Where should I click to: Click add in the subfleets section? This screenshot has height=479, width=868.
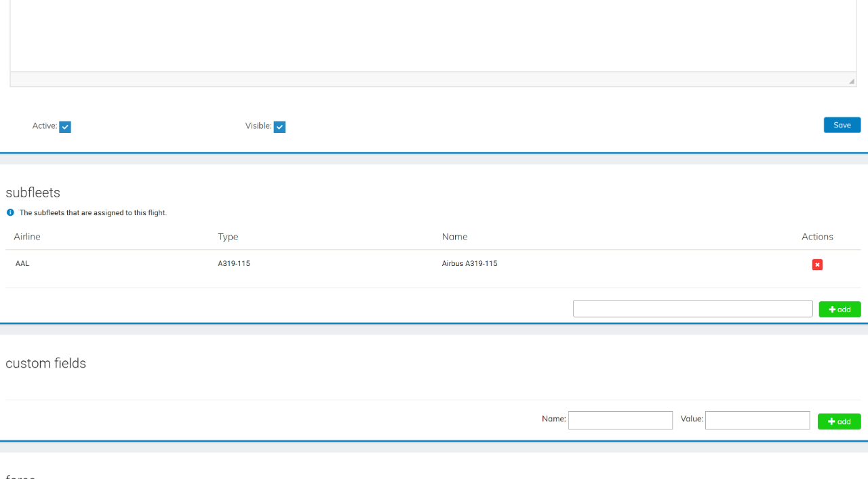840,309
